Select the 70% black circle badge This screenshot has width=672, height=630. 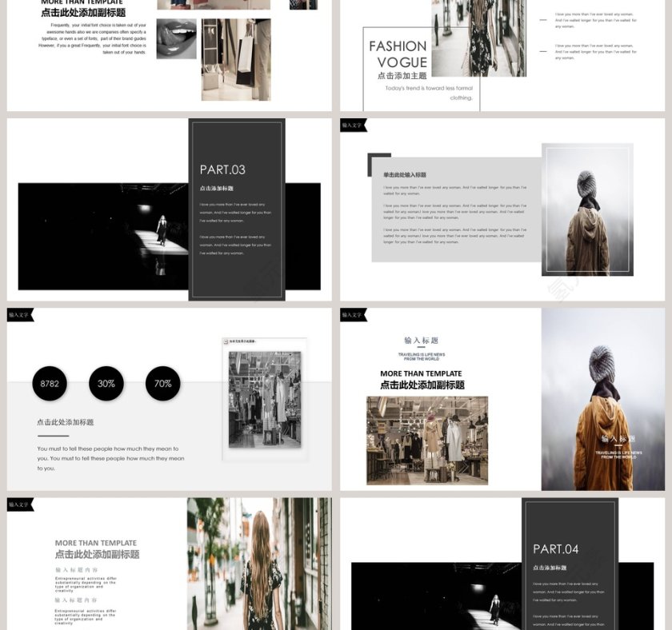162,384
